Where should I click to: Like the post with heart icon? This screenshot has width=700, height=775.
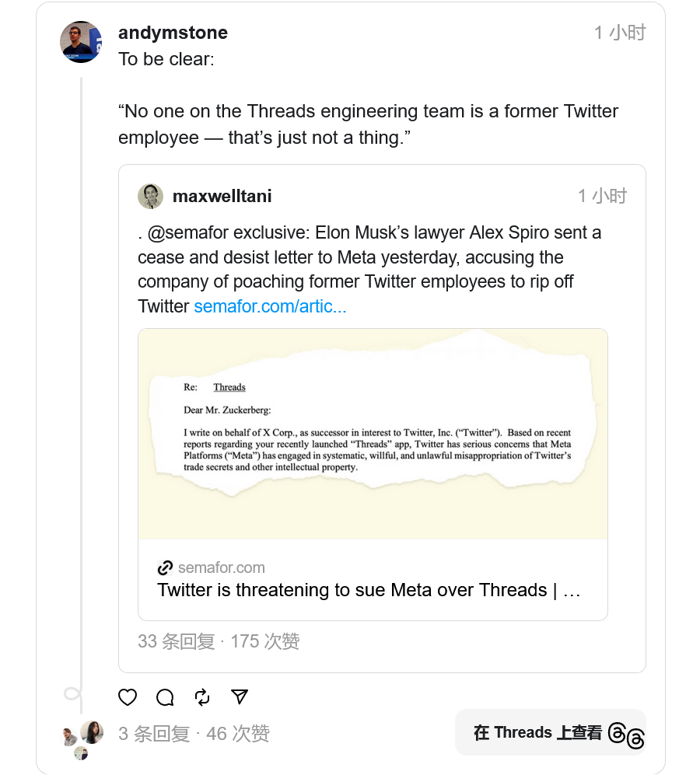pyautogui.click(x=128, y=697)
